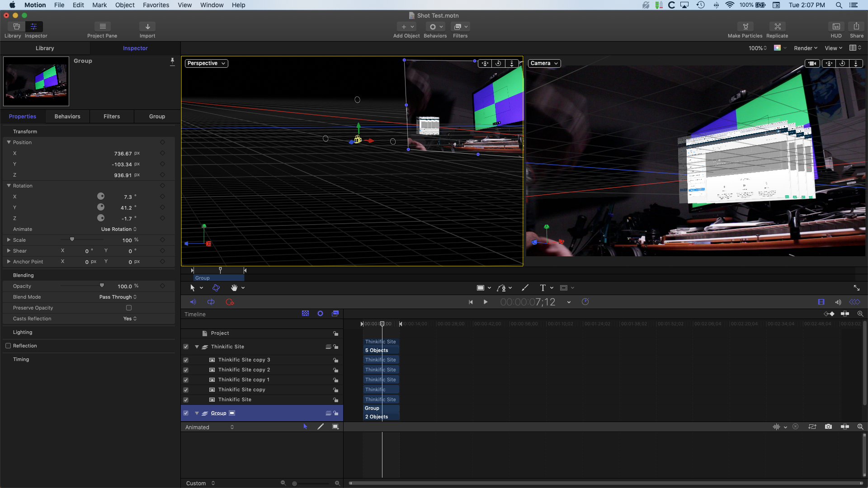
Task: Expand the Scale disclosure triangle
Action: click(9, 240)
